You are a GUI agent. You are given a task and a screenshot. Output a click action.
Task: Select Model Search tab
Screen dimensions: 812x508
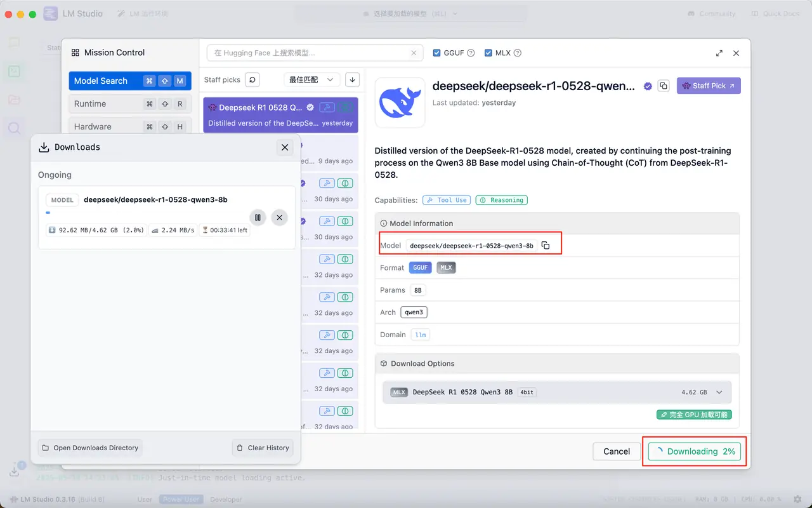pos(130,81)
